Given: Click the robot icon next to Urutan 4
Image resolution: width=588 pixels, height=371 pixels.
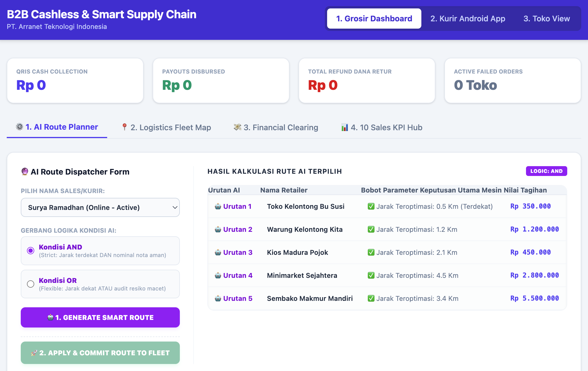Looking at the screenshot, I should pos(218,276).
